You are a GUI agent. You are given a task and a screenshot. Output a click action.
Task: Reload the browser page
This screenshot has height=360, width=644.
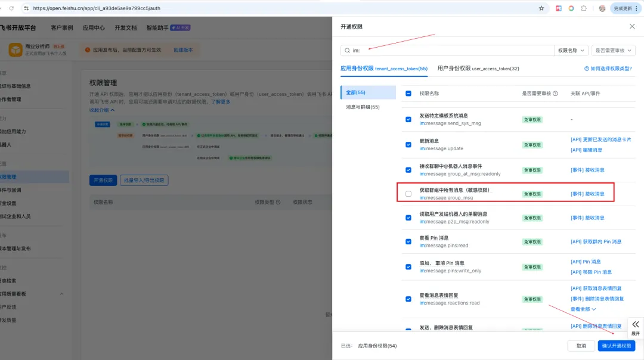coord(11,8)
